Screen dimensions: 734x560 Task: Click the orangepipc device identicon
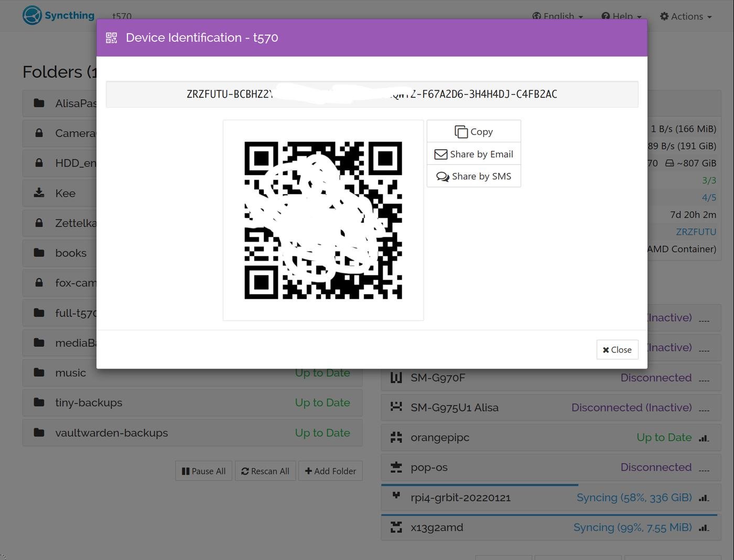tap(396, 437)
